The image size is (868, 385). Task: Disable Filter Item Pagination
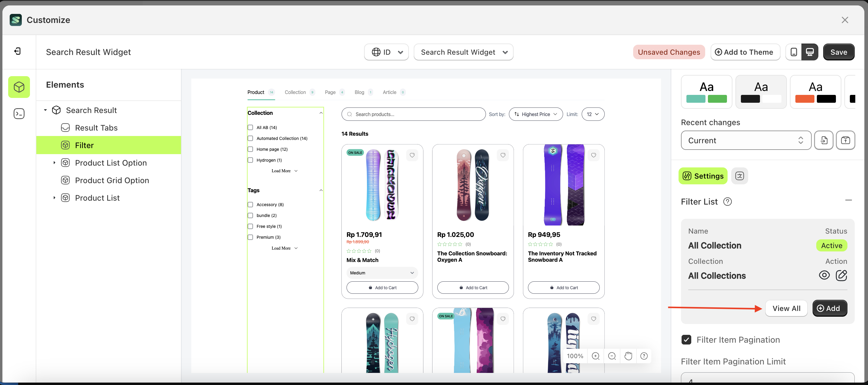[686, 340]
